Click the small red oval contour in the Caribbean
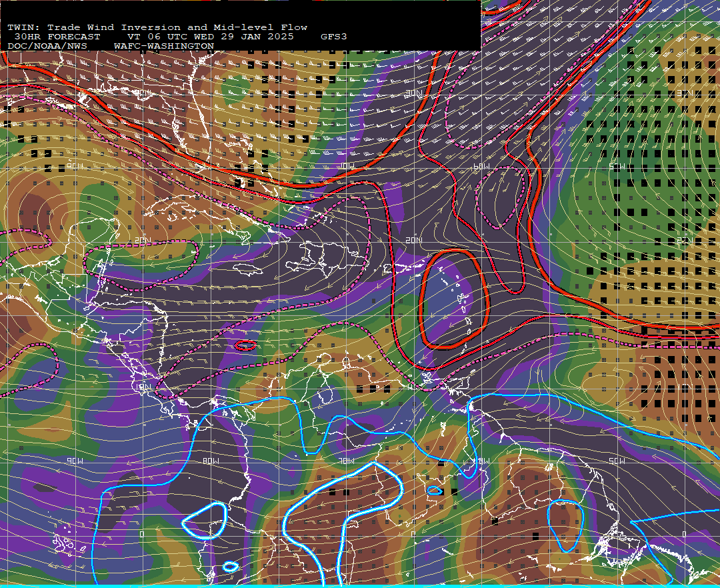This screenshot has width=720, height=588. pyautogui.click(x=245, y=345)
